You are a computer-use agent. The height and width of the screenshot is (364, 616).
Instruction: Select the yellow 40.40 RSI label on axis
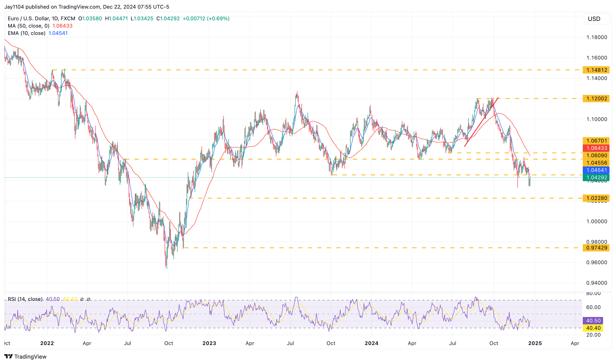tap(593, 328)
